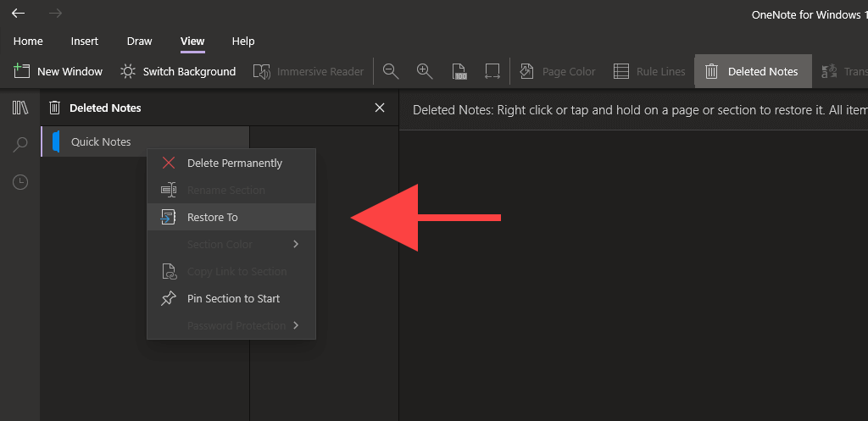Viewport: 868px width, 421px height.
Task: Click the Page Color label
Action: pos(569,72)
